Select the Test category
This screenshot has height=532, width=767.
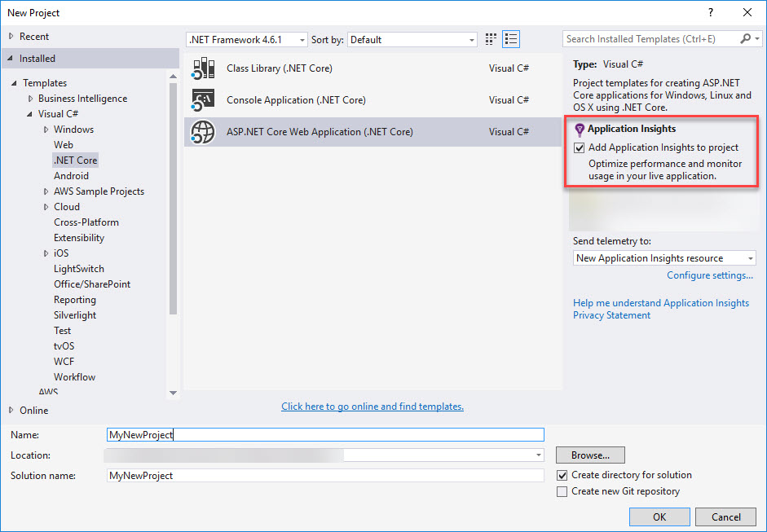point(62,331)
